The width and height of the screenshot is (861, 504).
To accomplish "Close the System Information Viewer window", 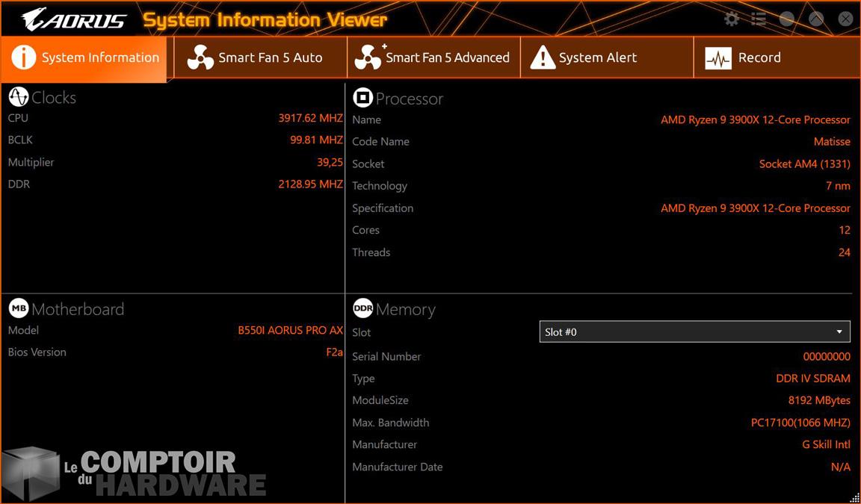I will pos(845,19).
